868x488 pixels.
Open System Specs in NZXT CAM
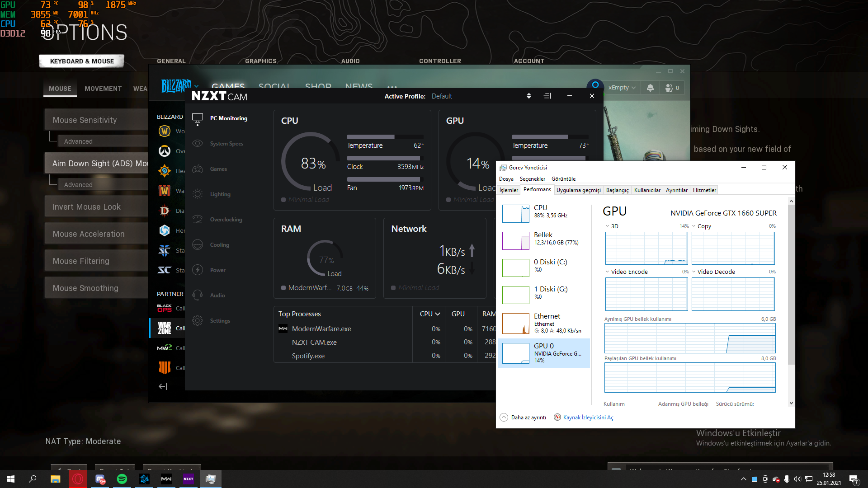click(x=218, y=144)
